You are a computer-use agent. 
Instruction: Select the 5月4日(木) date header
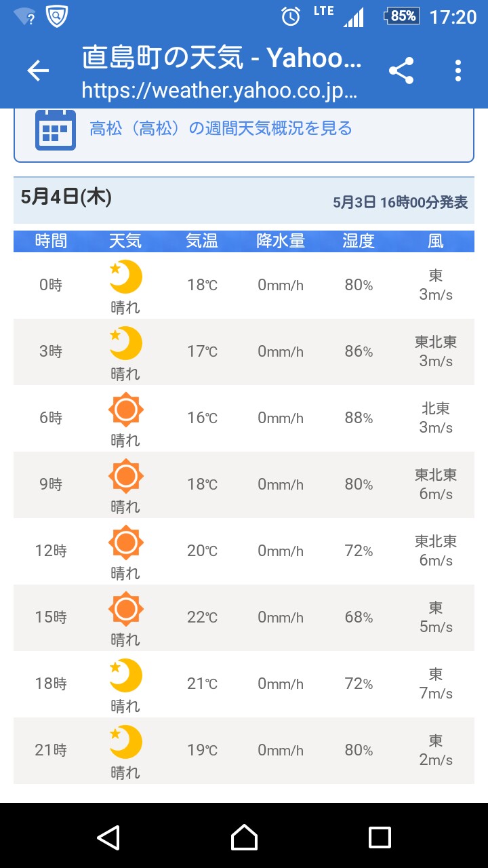[66, 197]
